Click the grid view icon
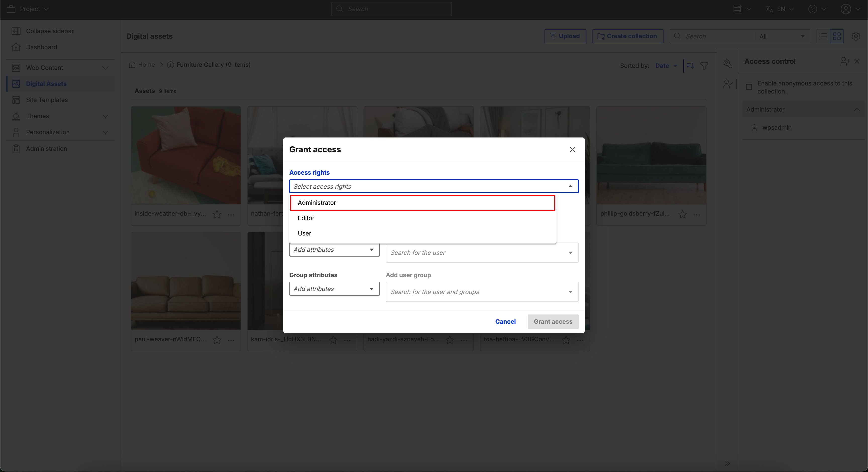This screenshot has width=868, height=472. click(837, 36)
